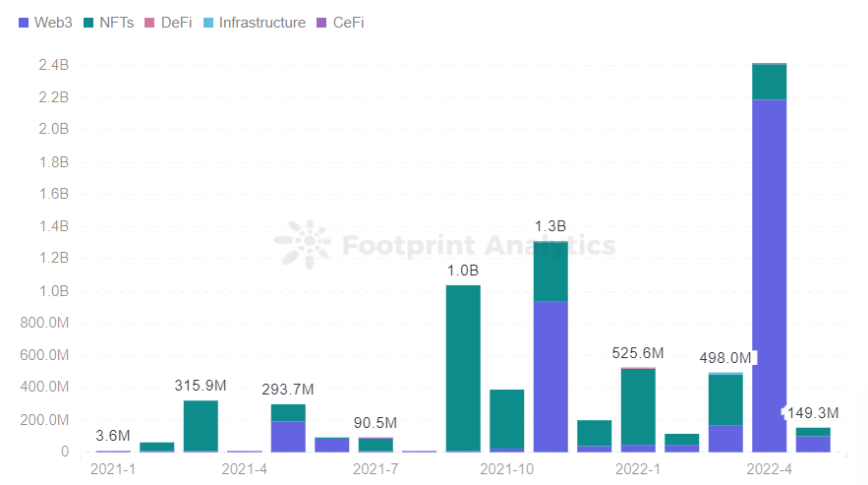Click the 2021-10 x-axis label
This screenshot has width=868, height=485.
click(x=505, y=469)
